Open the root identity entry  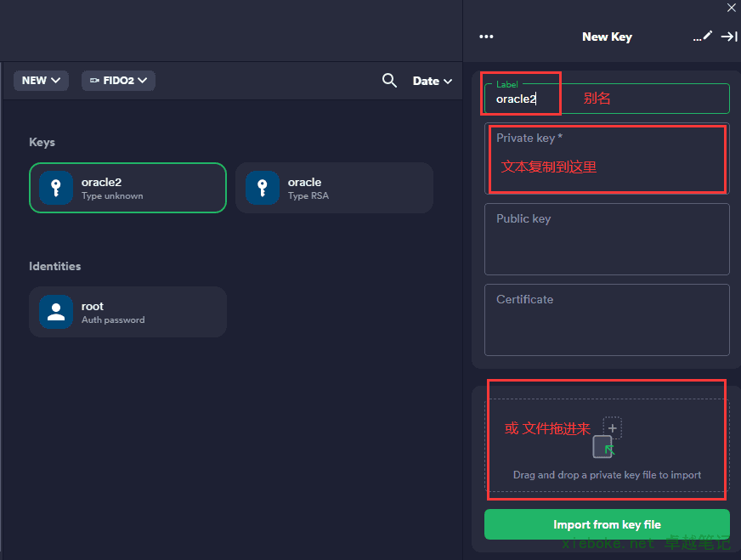coord(127,311)
